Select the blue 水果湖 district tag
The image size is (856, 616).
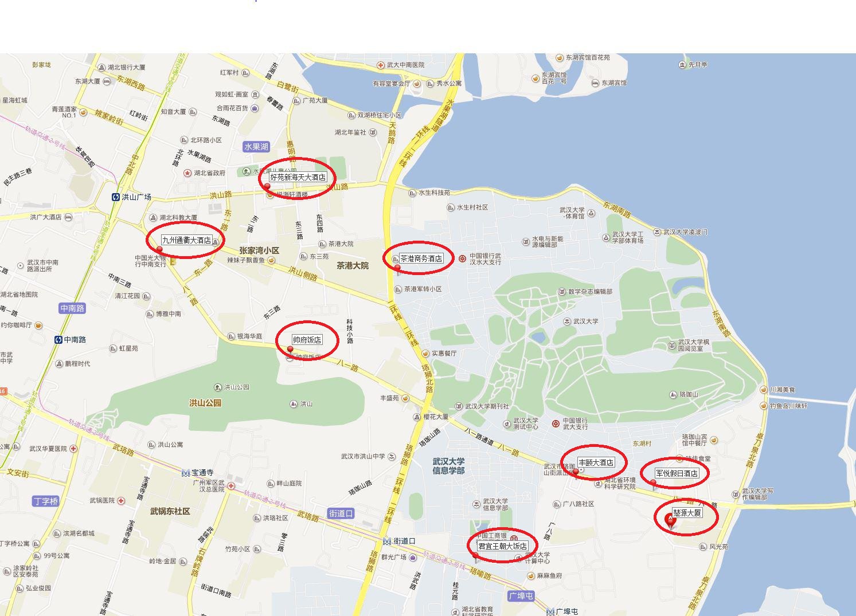pyautogui.click(x=256, y=147)
